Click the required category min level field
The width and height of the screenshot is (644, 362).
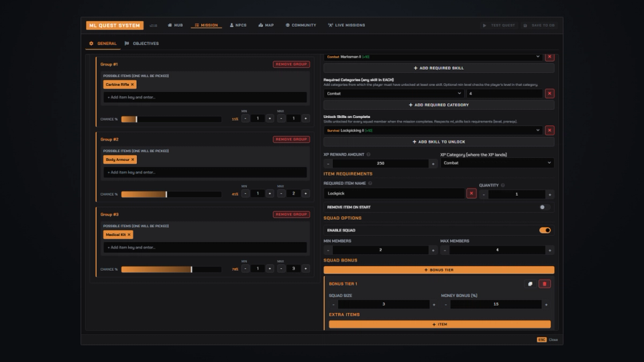(504, 94)
